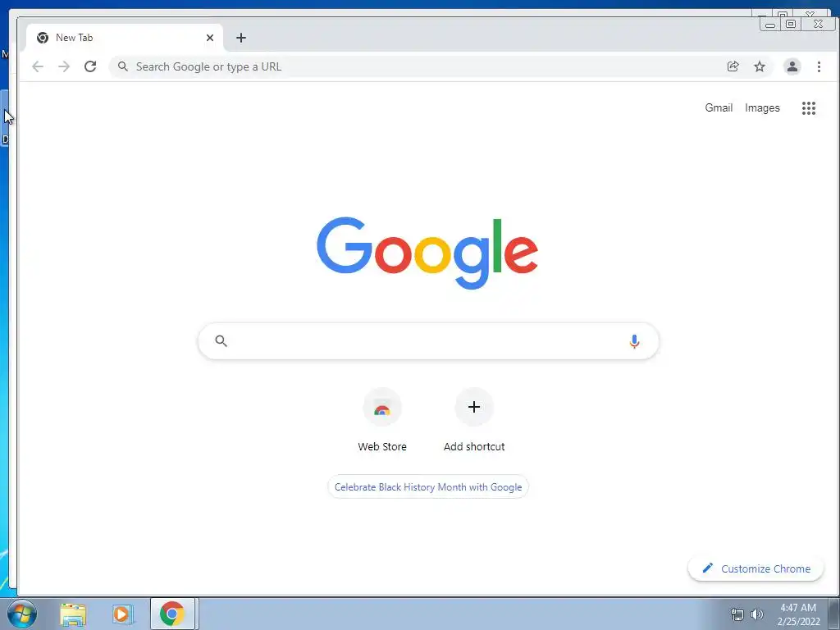The image size is (840, 630).
Task: Launch Windows Media Player from taskbar
Action: (x=122, y=614)
